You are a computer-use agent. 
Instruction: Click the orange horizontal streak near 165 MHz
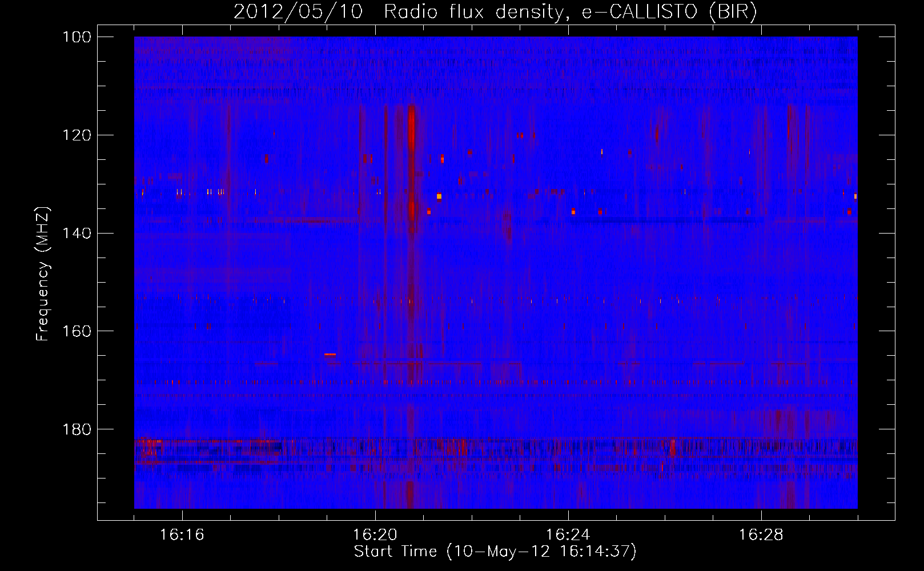tap(330, 355)
